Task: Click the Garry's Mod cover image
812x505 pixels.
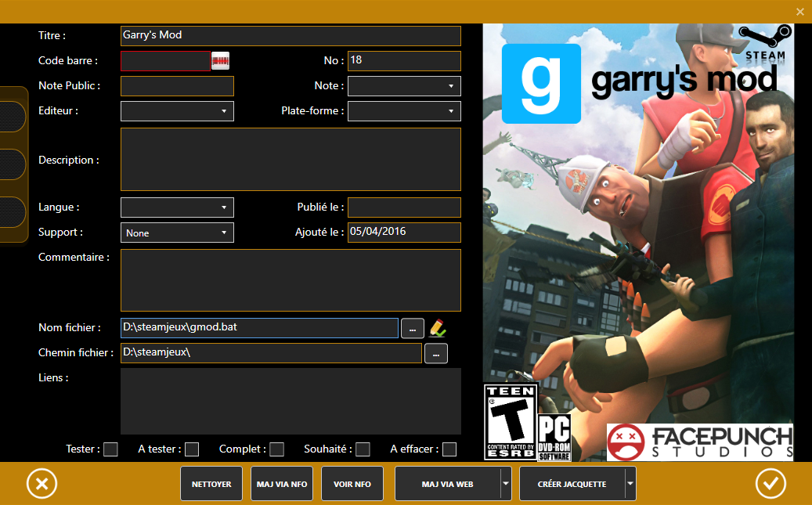Action: click(638, 243)
